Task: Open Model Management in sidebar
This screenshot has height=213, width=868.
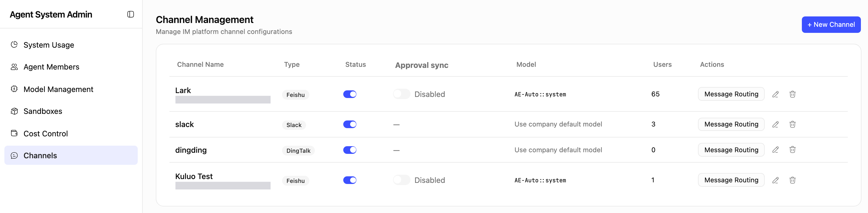Action: tap(71, 89)
